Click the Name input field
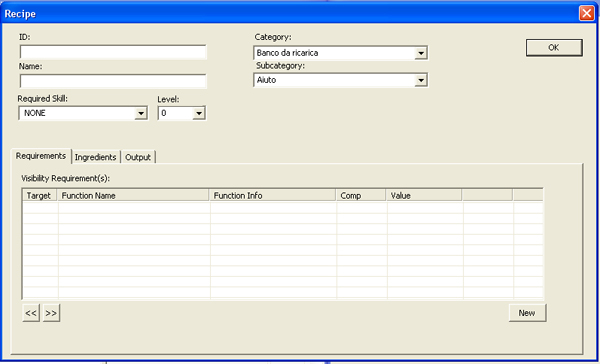This screenshot has width=600, height=364. 113,81
